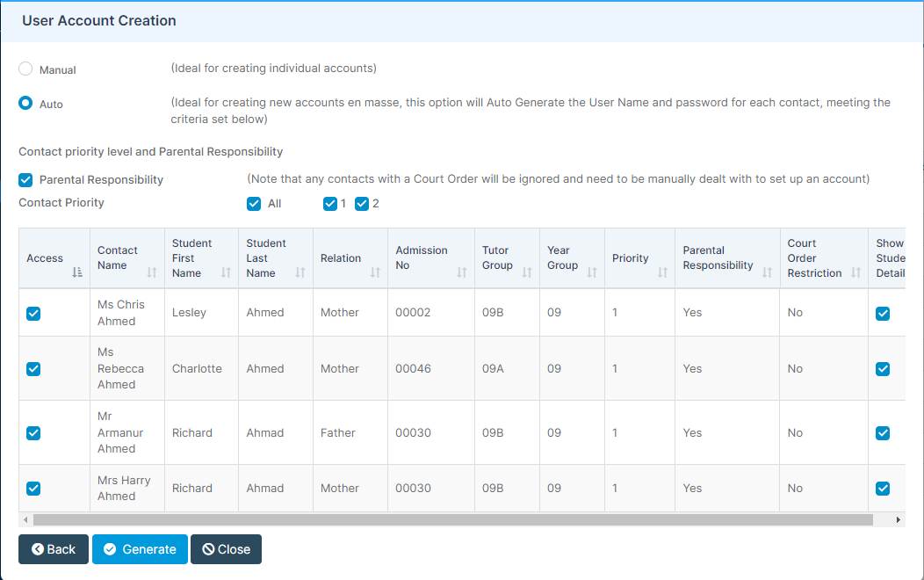Uncheck access for Mrs Harry Ahmed
This screenshot has width=924, height=580.
pyautogui.click(x=33, y=489)
